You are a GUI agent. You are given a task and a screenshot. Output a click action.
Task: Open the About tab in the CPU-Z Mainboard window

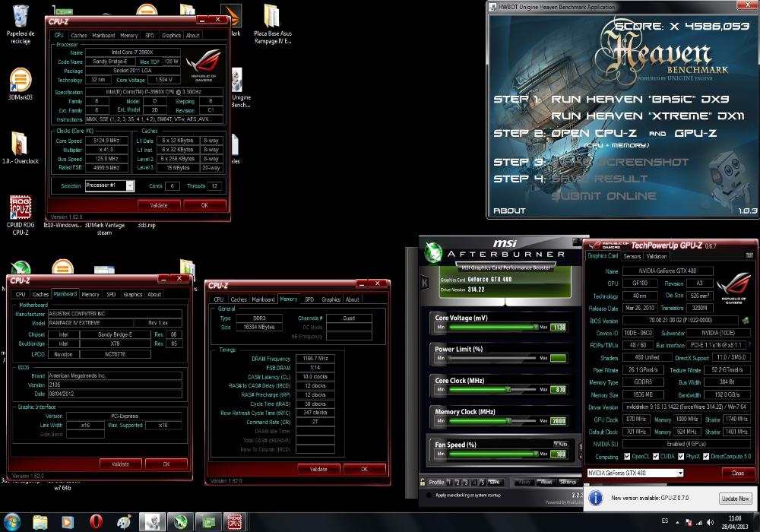click(154, 294)
